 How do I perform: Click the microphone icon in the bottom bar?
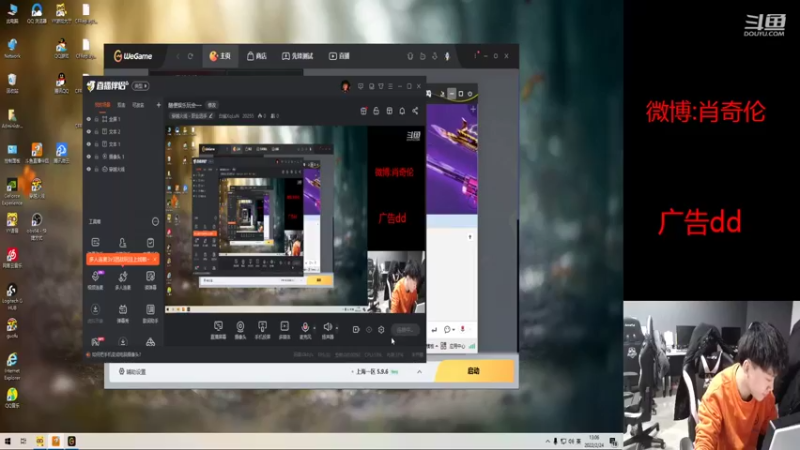click(305, 328)
